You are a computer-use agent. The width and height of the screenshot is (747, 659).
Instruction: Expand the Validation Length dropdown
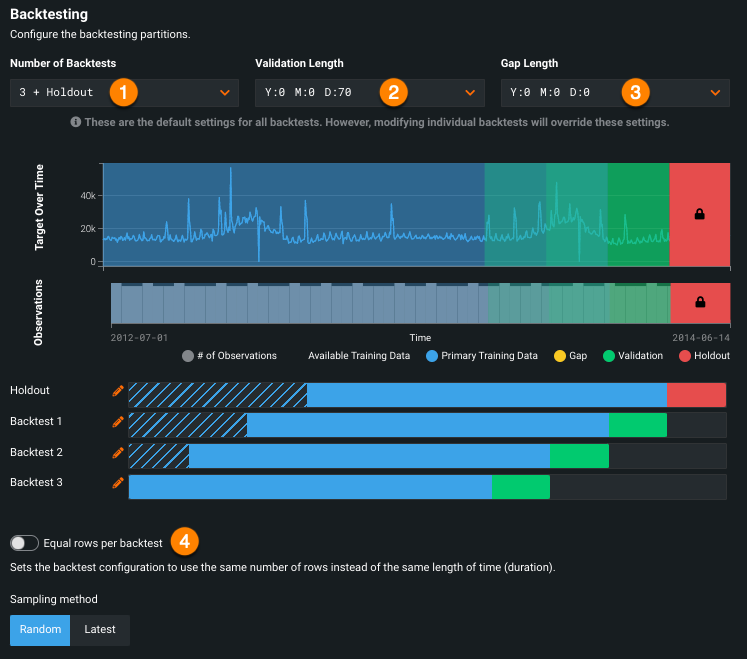pos(369,93)
